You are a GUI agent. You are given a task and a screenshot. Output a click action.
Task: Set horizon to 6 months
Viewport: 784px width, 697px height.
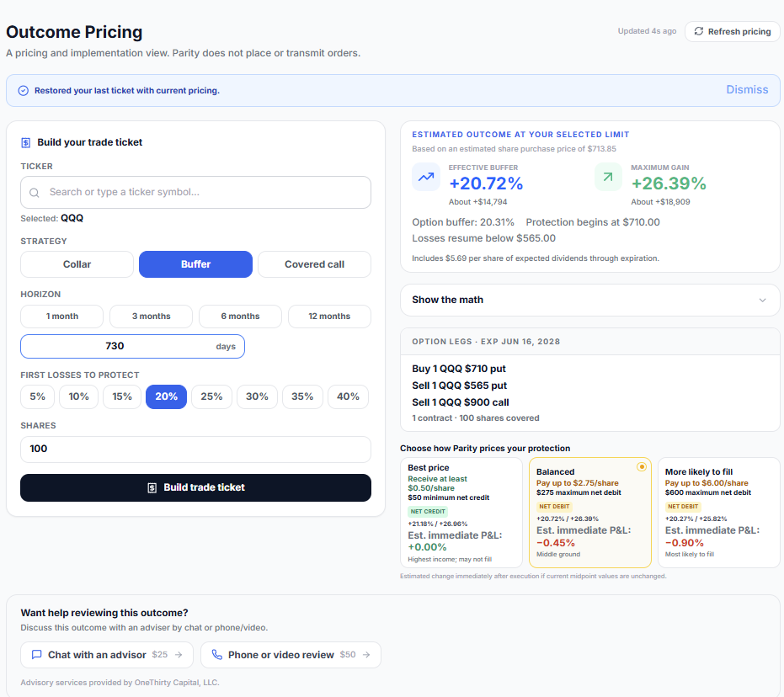(x=241, y=317)
